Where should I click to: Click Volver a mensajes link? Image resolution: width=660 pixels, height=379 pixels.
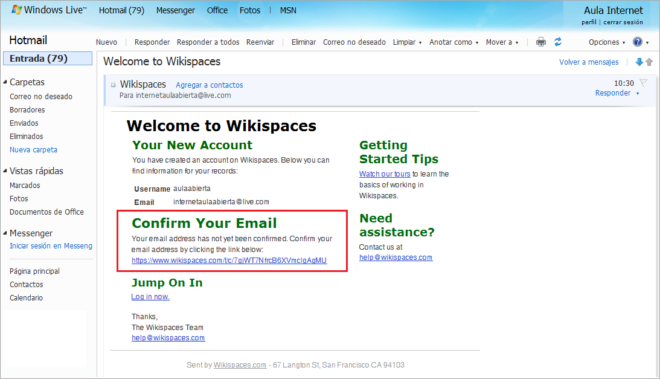pos(588,62)
